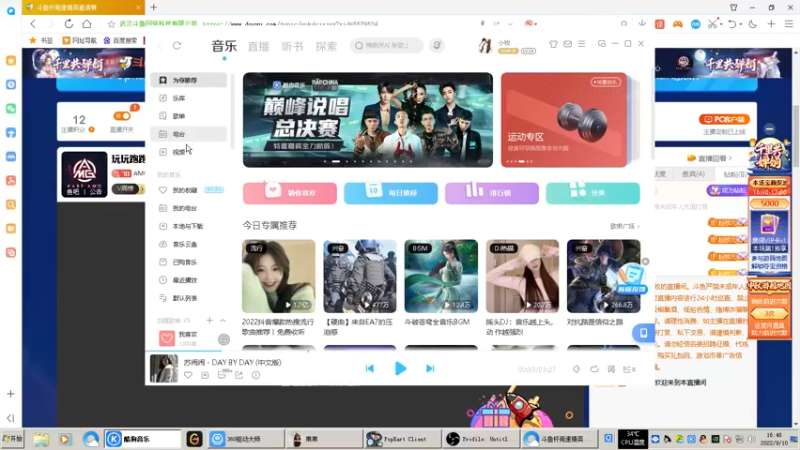Open the skin (shirt) icon in KuGou
This screenshot has width=800, height=450.
[553, 44]
